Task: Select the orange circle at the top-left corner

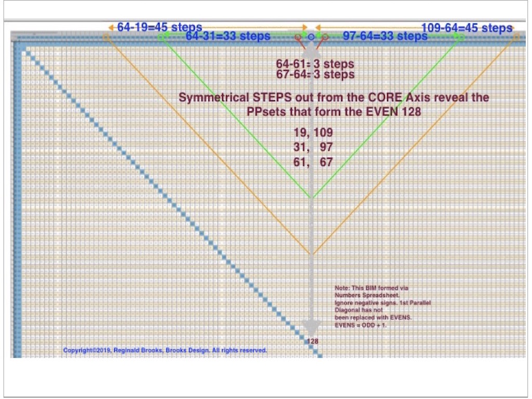Action: click(107, 37)
